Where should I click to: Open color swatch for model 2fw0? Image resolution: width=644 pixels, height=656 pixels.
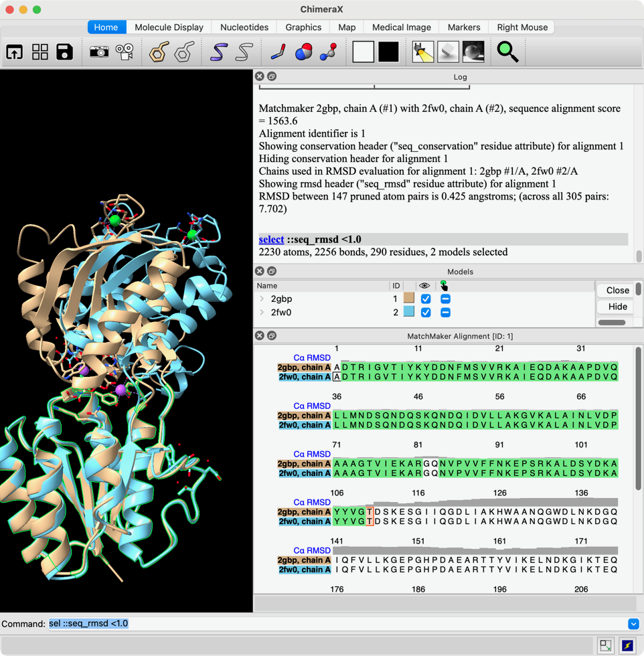pyautogui.click(x=409, y=312)
